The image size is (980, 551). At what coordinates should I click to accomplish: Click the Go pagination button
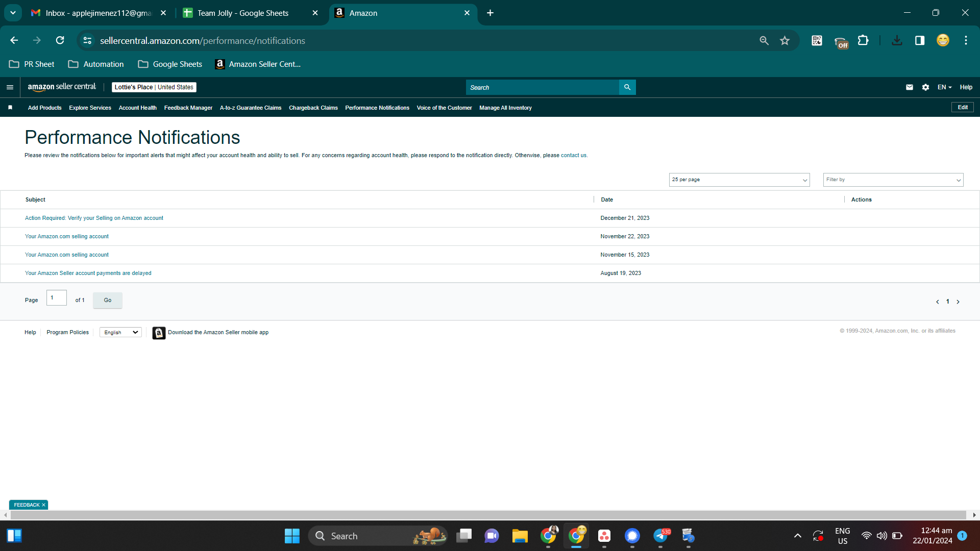108,300
